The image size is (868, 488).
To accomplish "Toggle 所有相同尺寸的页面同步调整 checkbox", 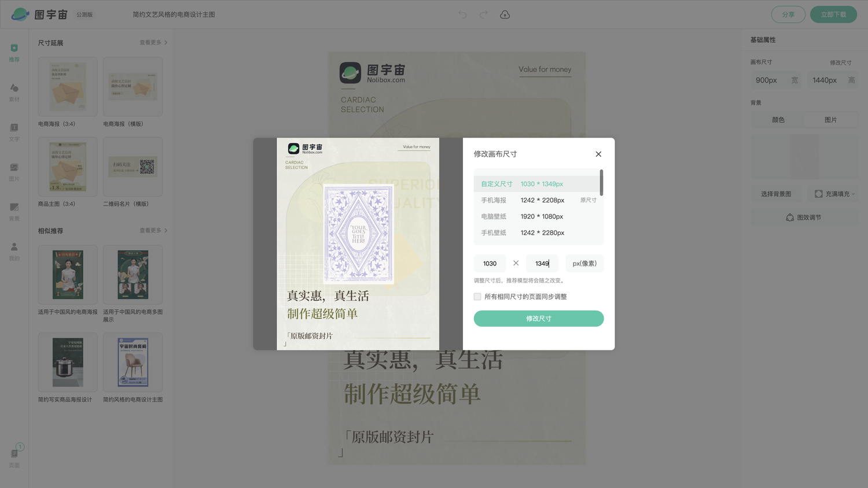I will pos(477,297).
